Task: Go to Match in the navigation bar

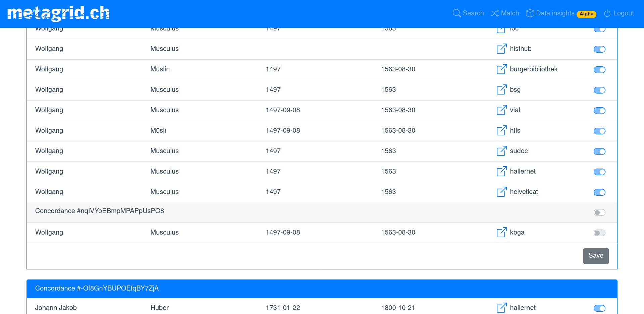Action: 505,13
